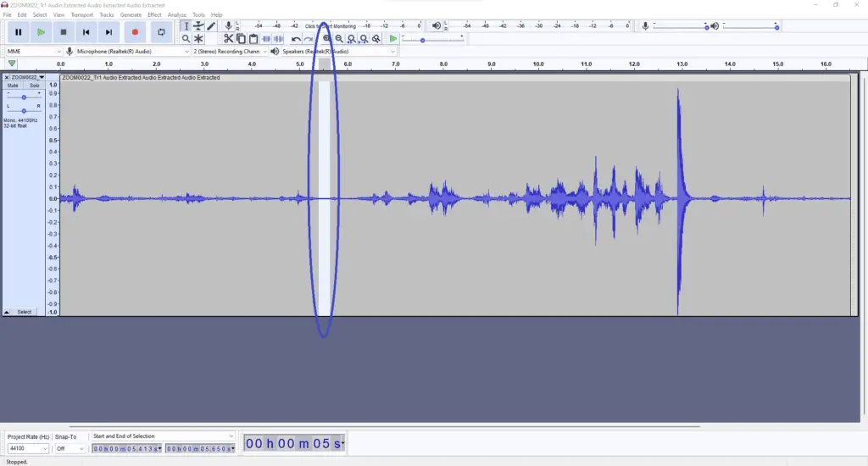The width and height of the screenshot is (868, 466).
Task: Open the View menu
Action: coord(58,15)
